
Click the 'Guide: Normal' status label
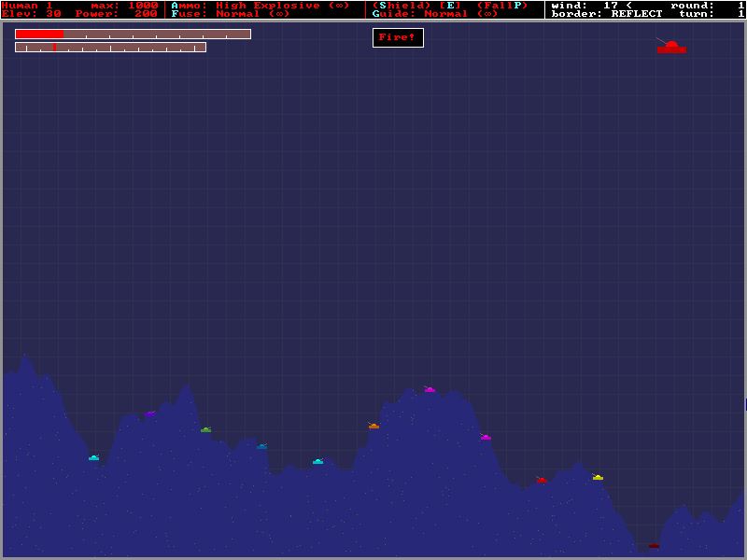435,14
